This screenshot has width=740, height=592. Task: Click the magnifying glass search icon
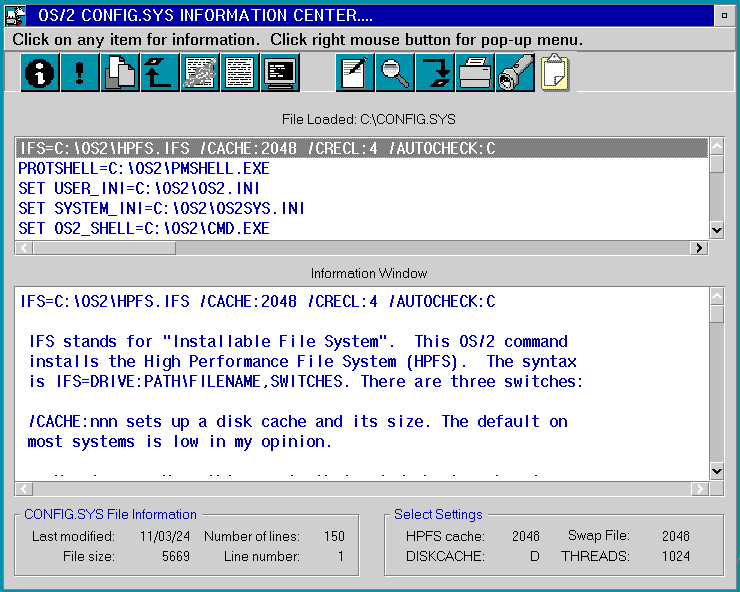[395, 73]
